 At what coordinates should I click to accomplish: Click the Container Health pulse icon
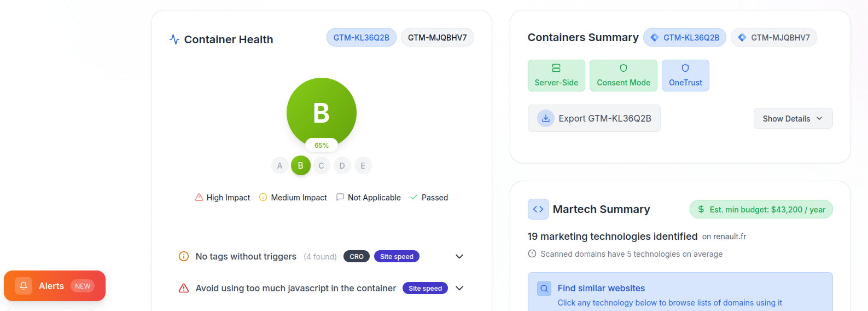click(174, 39)
